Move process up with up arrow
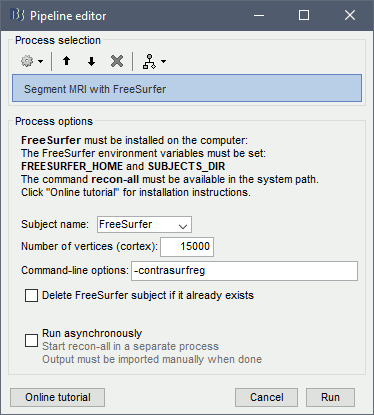374x415 pixels. click(x=66, y=61)
